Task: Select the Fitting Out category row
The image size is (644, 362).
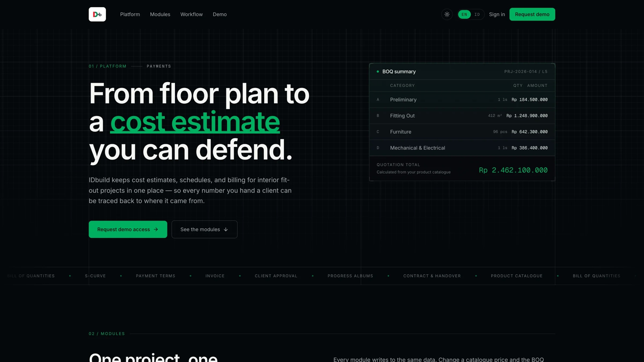Action: point(462,116)
